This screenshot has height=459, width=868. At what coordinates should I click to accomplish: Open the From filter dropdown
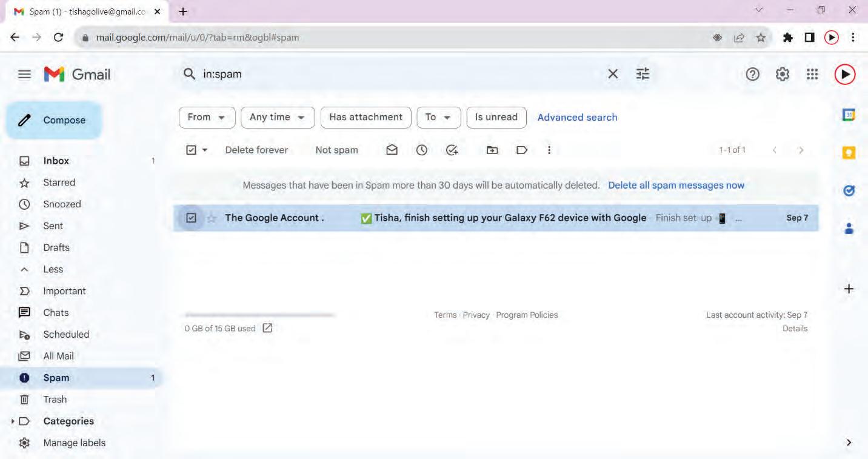tap(207, 118)
